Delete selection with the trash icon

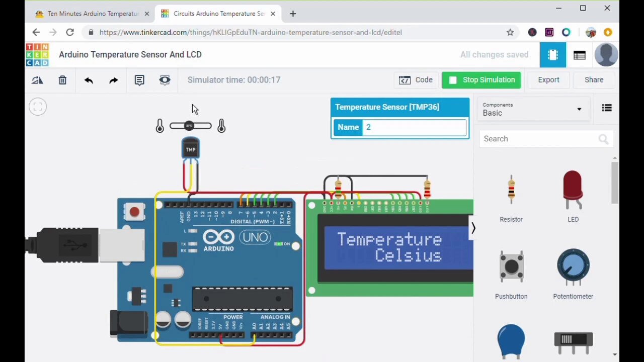[x=62, y=80]
